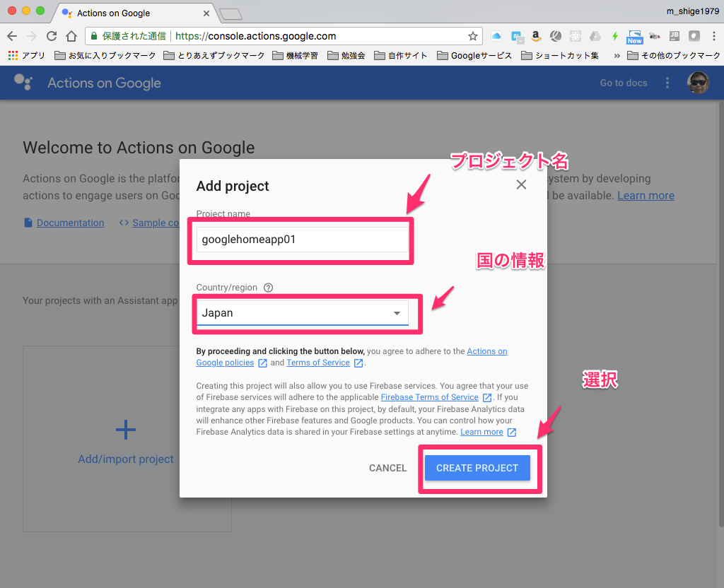
Task: Click Add/import project label
Action: [126, 459]
